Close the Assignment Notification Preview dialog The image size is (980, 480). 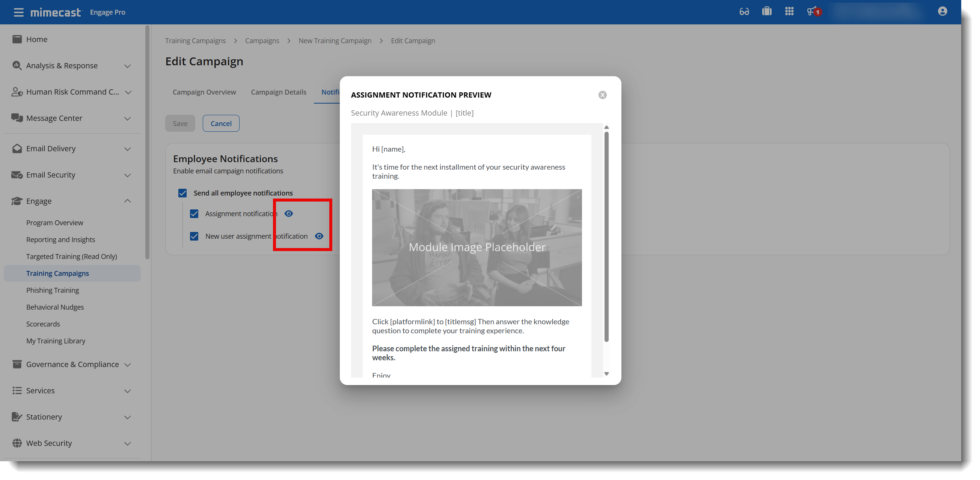(x=602, y=95)
